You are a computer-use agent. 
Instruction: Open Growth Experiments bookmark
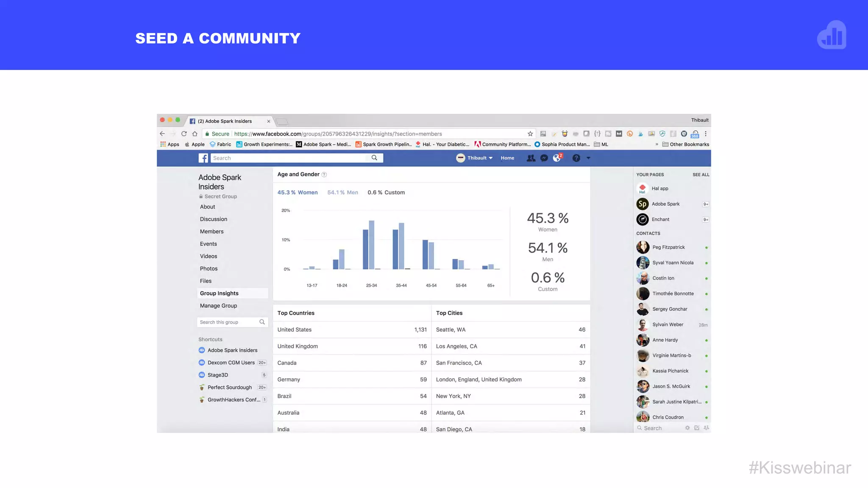click(x=264, y=144)
